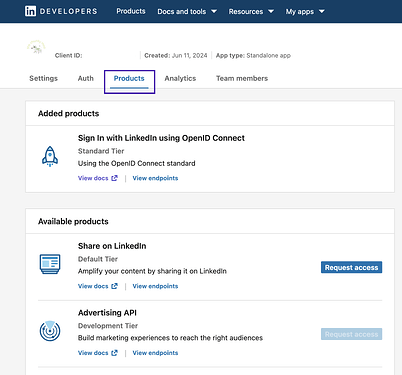
Task: Open View docs for Share on LinkedIn
Action: pyautogui.click(x=93, y=286)
